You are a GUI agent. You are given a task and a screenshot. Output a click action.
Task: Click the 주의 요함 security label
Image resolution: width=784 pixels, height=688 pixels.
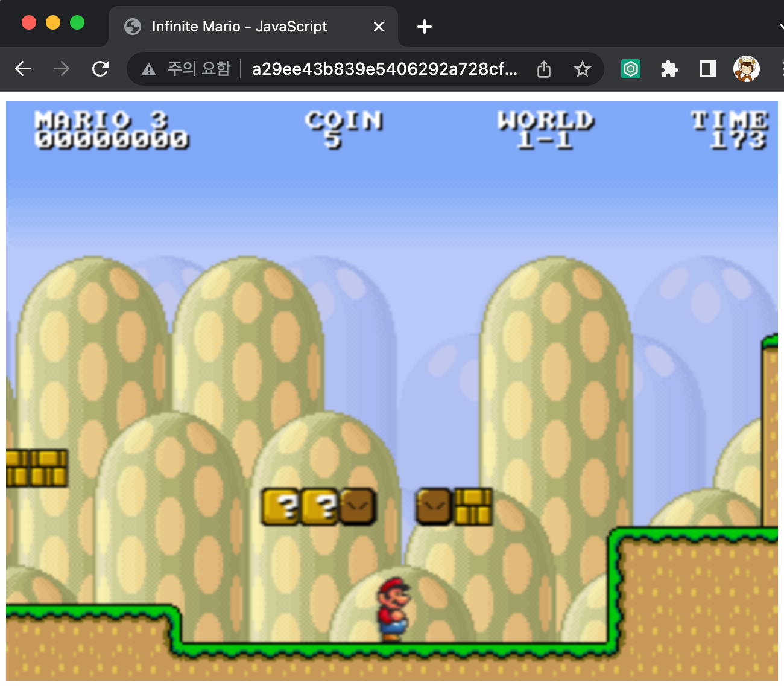199,69
